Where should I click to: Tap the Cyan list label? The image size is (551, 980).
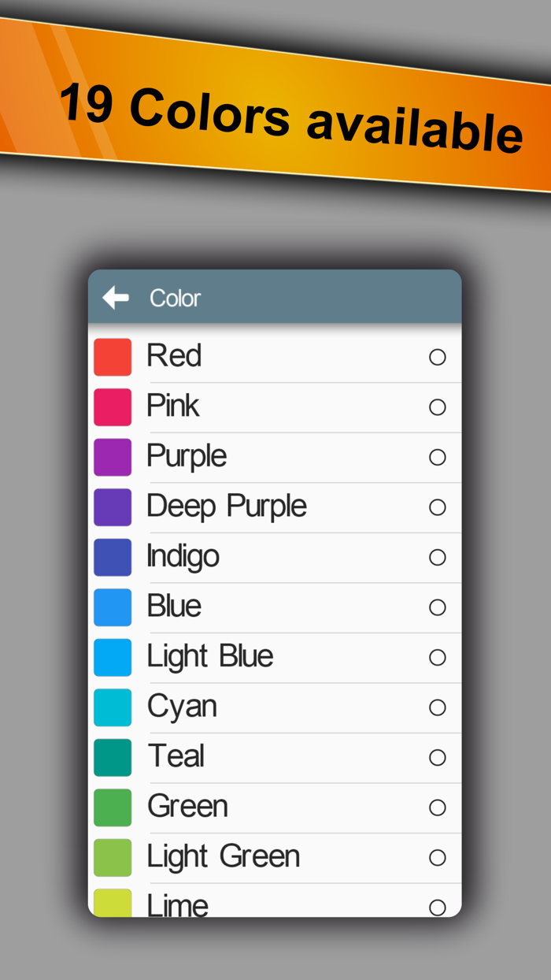[x=182, y=707]
